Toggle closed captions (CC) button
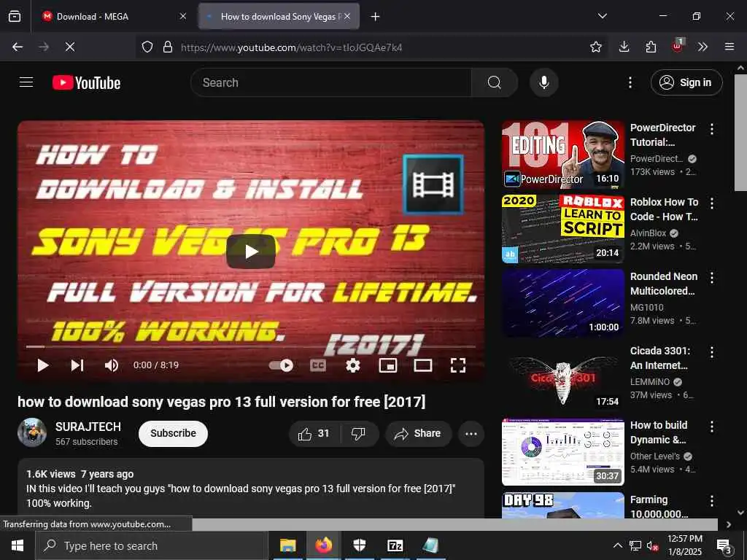747x560 pixels. (318, 365)
